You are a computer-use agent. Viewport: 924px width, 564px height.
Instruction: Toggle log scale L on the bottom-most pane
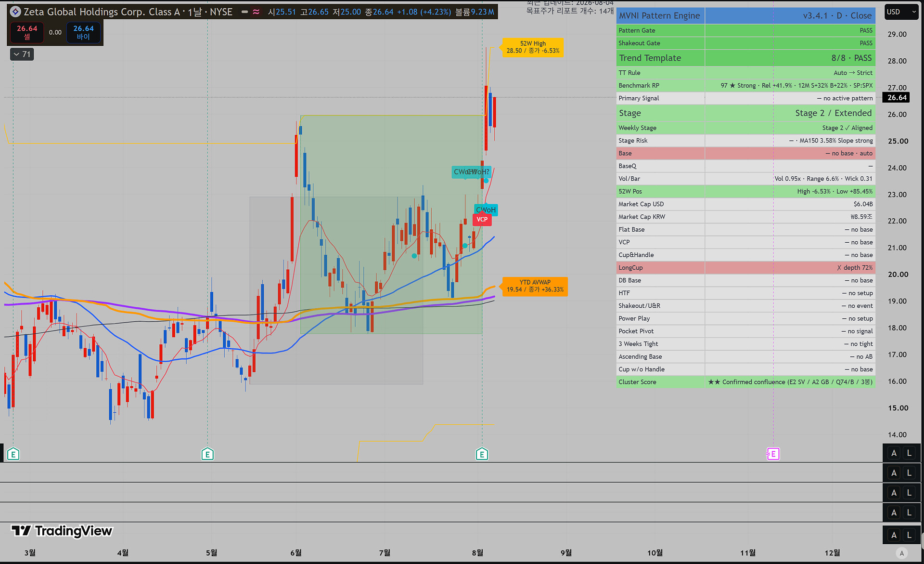pyautogui.click(x=909, y=535)
